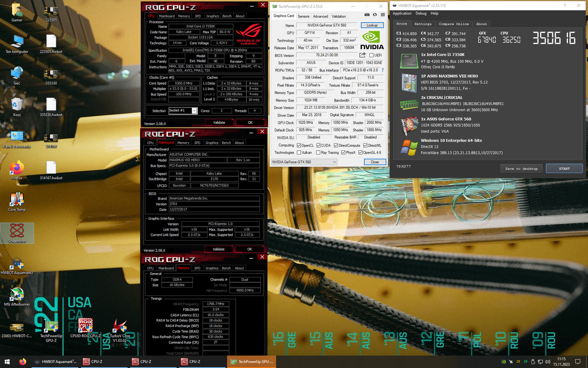Select the Screenshot desktop icon
The width and height of the screenshot is (588, 368).
(17, 233)
